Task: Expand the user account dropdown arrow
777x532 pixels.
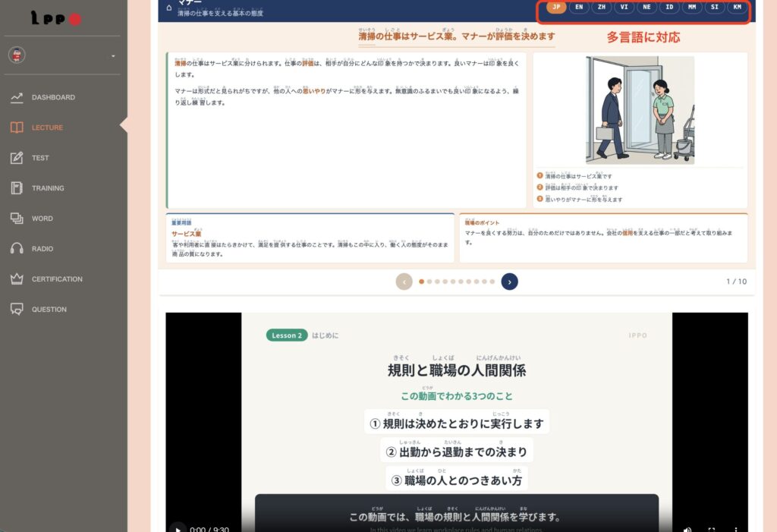Action: [114, 56]
